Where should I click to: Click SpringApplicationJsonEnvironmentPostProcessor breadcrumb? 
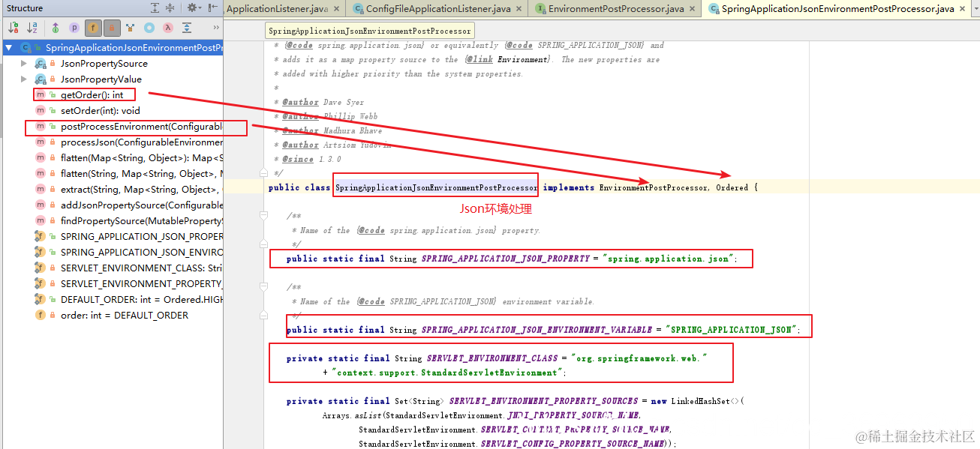[369, 31]
